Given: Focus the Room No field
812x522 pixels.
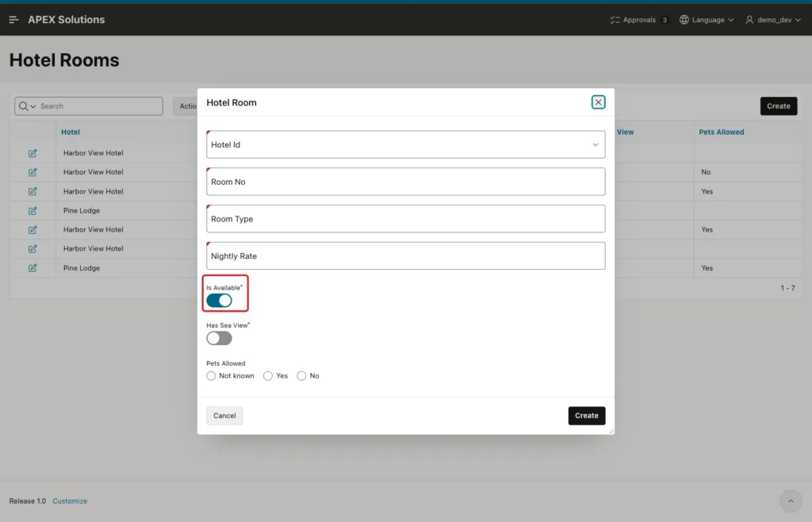Looking at the screenshot, I should point(405,182).
